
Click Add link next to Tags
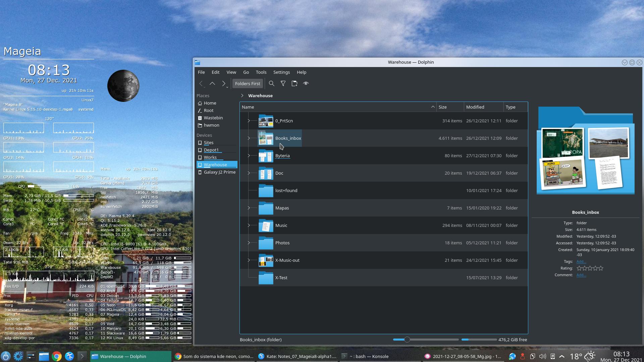(581, 261)
